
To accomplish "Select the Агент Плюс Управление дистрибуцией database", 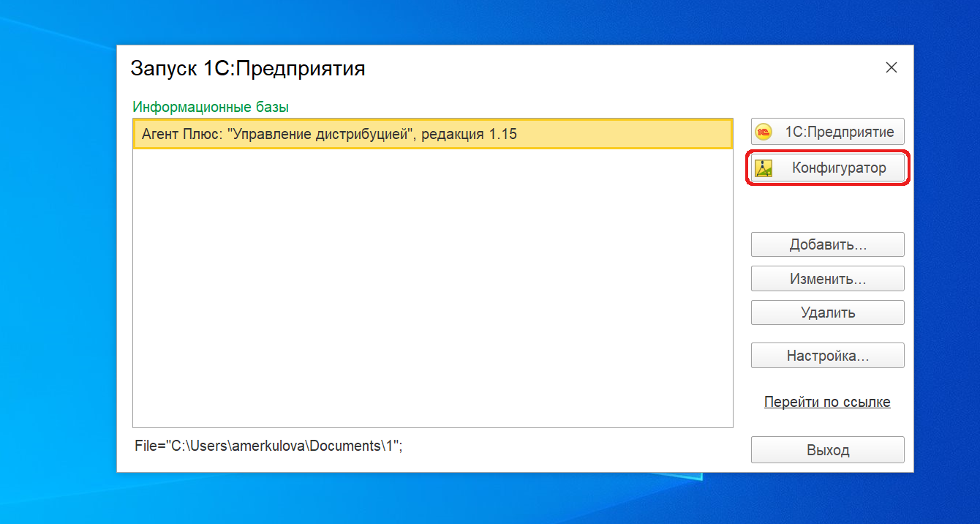I will pos(432,134).
